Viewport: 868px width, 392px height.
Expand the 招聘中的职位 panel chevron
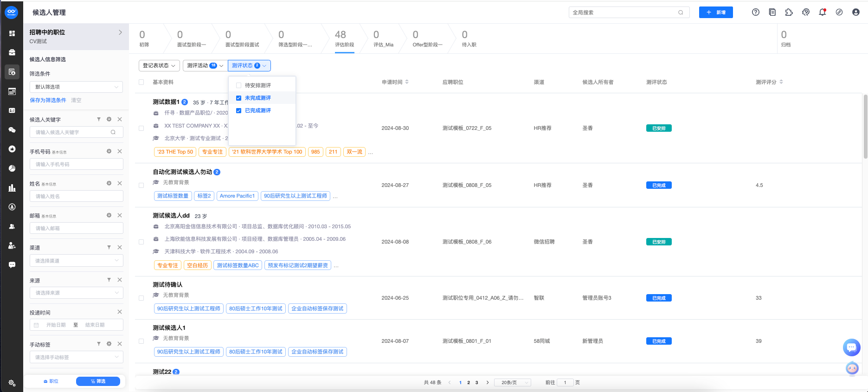point(120,32)
